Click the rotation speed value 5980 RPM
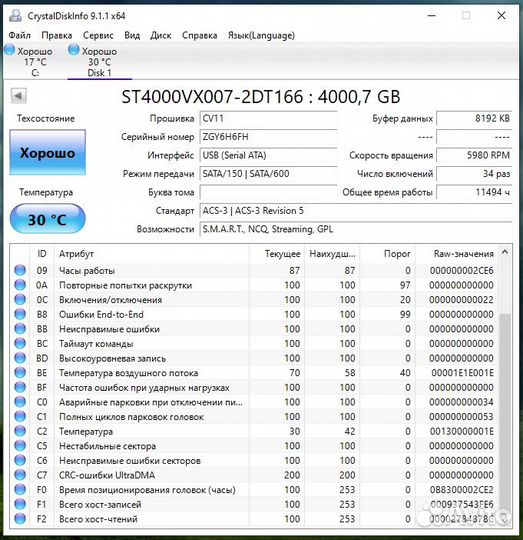Image resolution: width=523 pixels, height=540 pixels. click(x=474, y=155)
